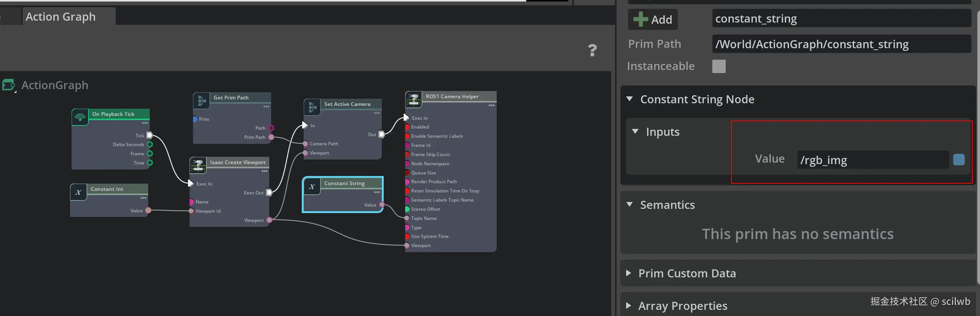Expand the Prim Custom Data section
Screen dimensions: 980x316
(628, 273)
